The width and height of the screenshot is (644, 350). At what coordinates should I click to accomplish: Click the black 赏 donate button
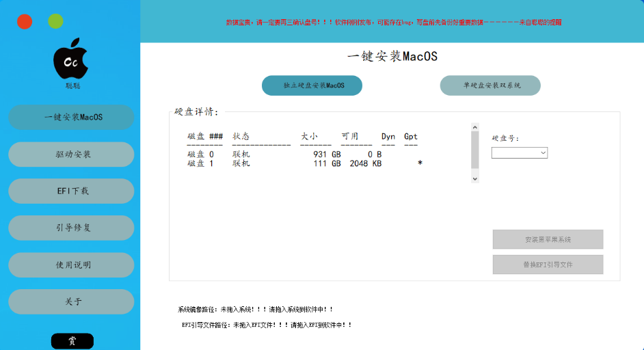(72, 341)
